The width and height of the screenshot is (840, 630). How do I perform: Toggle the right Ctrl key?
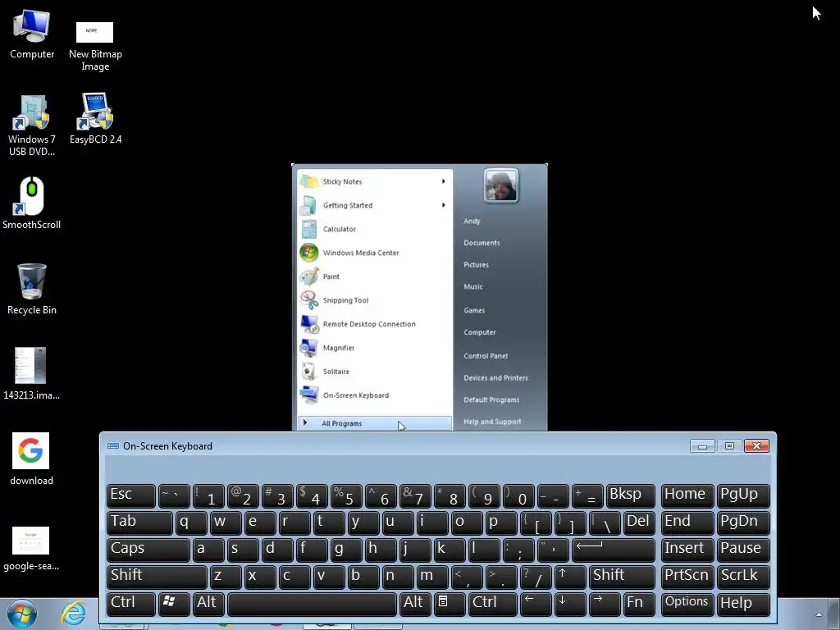pyautogui.click(x=492, y=603)
